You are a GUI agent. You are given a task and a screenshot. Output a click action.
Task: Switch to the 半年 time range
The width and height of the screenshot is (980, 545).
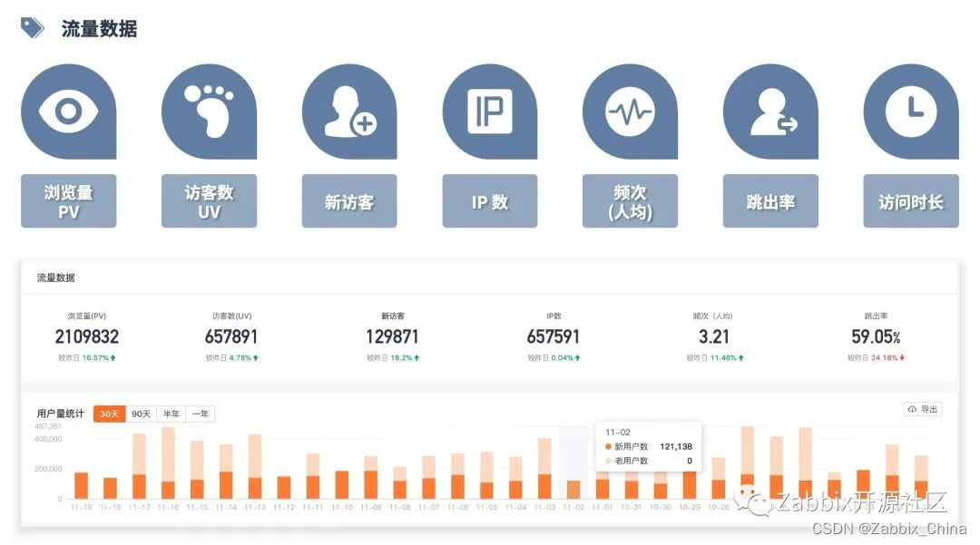(171, 414)
